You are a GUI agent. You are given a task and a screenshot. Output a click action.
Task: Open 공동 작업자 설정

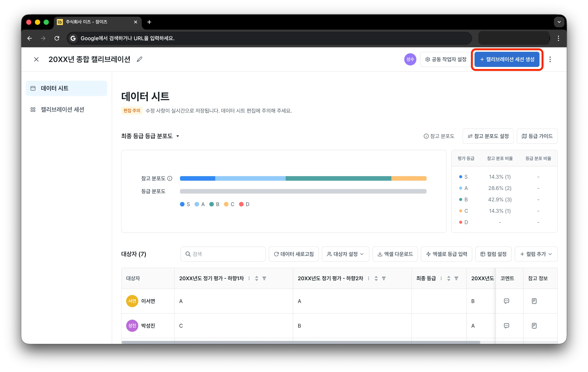[446, 59]
